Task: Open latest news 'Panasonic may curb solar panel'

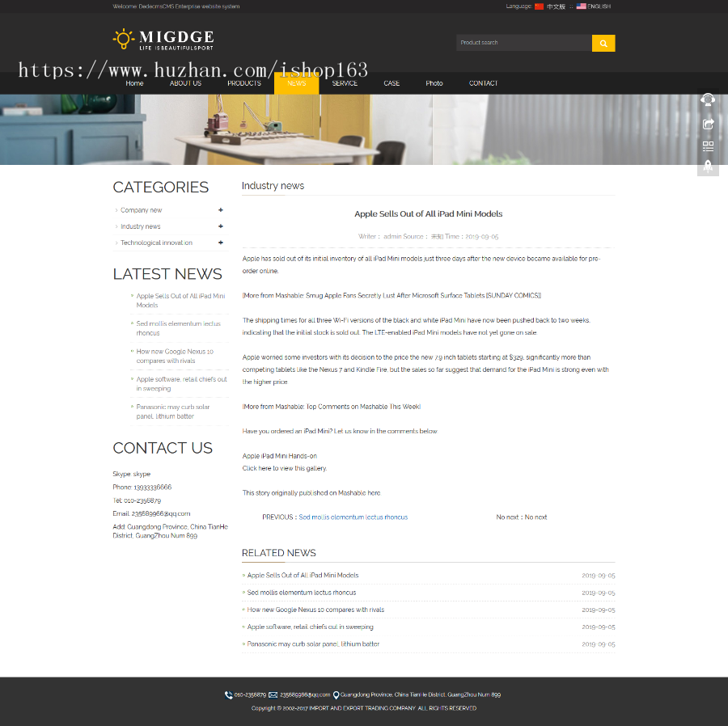Action: pyautogui.click(x=173, y=412)
